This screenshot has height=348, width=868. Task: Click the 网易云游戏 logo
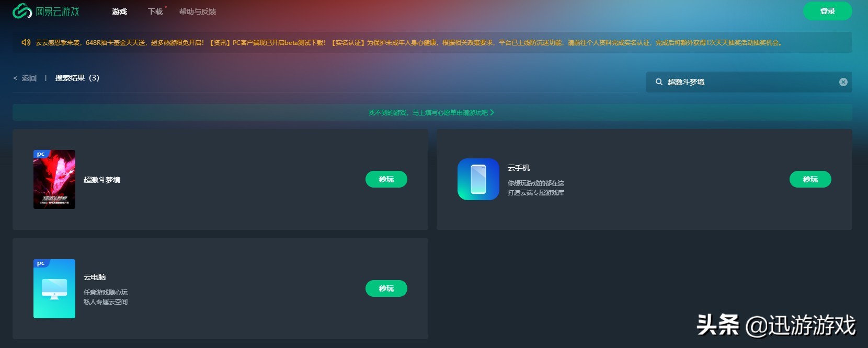coord(45,11)
